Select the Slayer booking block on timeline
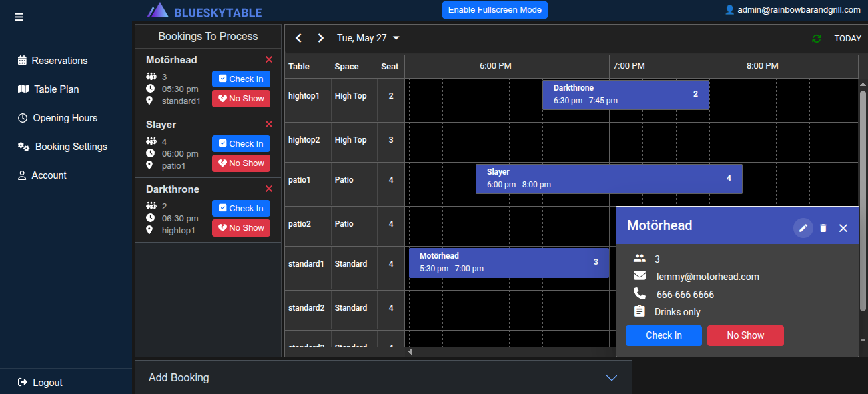868x394 pixels. tap(609, 179)
